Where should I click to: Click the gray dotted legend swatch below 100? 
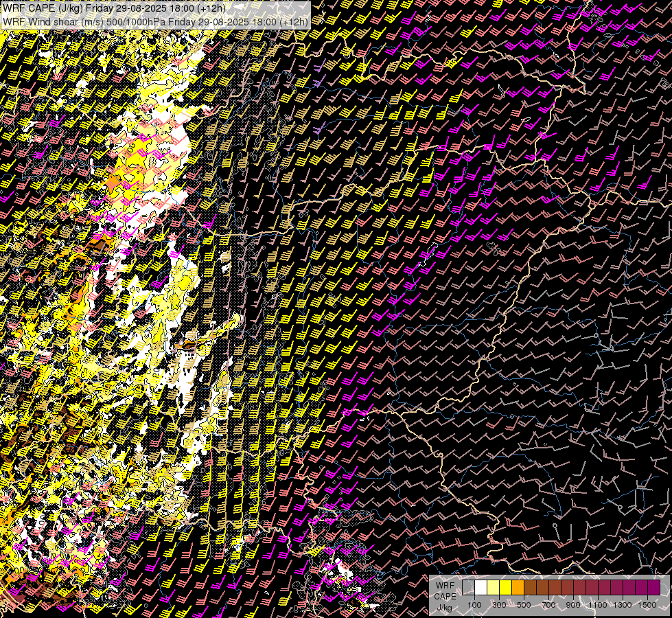pos(468,587)
